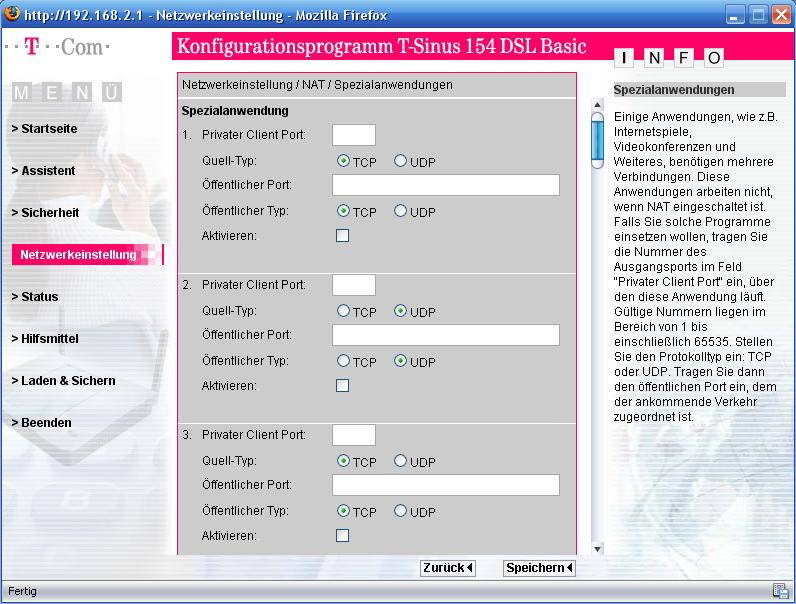Click the Spezialanwendungen info panel heading

[x=674, y=90]
